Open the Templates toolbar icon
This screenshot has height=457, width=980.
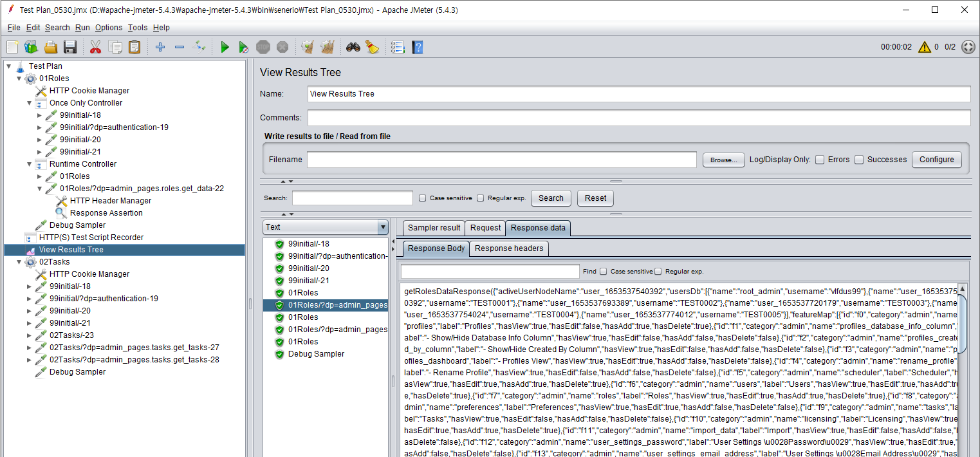click(x=31, y=47)
